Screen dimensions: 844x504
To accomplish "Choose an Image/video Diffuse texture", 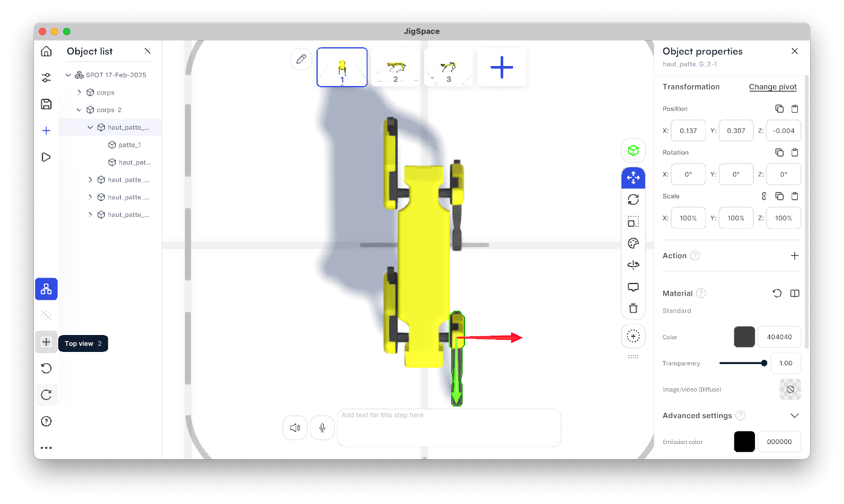I will [790, 390].
